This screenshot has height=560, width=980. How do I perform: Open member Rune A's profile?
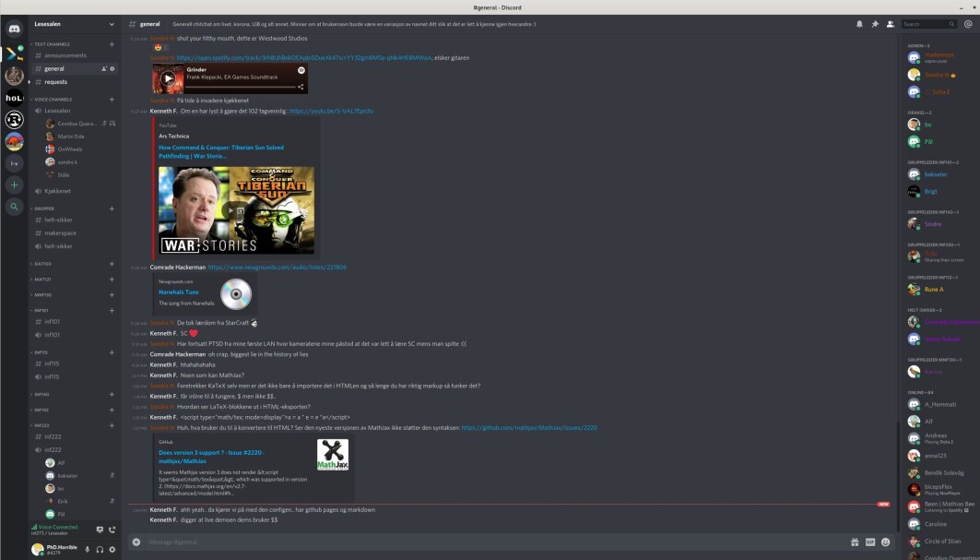(935, 289)
